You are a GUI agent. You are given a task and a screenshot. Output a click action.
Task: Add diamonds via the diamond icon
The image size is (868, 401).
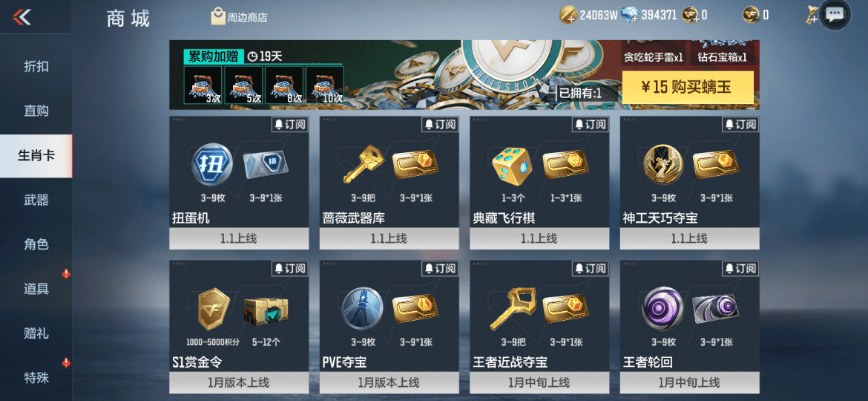coord(630,15)
